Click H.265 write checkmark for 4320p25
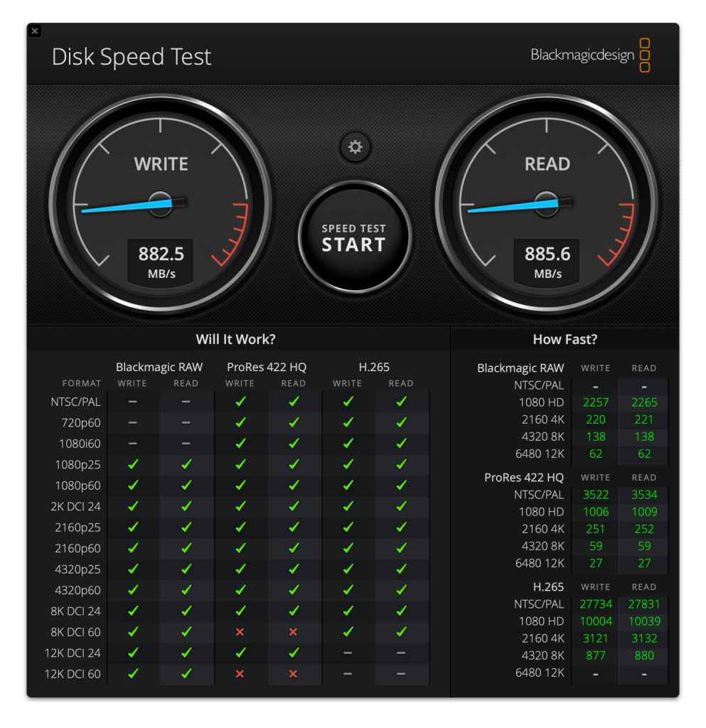Viewport: 706px width, 728px height. (x=348, y=569)
